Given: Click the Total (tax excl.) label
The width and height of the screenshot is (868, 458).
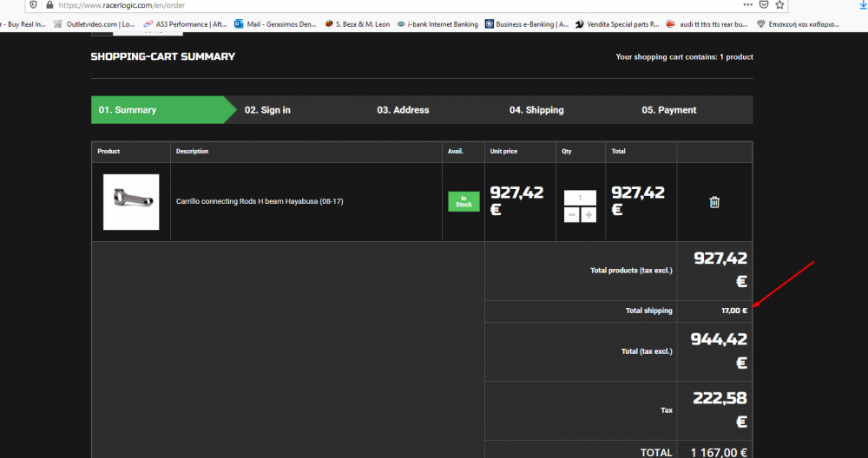Looking at the screenshot, I should coord(647,351).
